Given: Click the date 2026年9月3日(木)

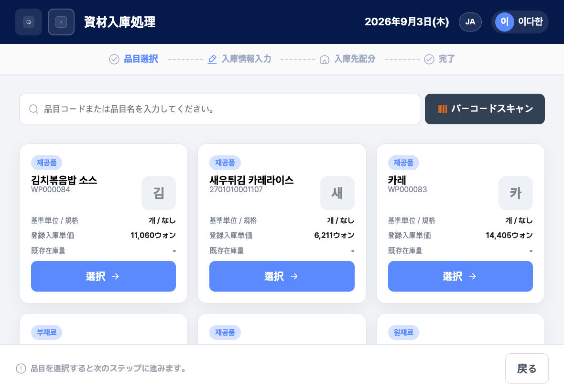Looking at the screenshot, I should [x=407, y=22].
